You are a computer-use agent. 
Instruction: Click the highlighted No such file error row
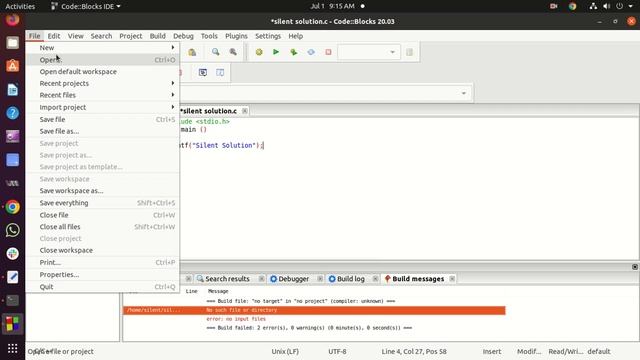coord(314,310)
